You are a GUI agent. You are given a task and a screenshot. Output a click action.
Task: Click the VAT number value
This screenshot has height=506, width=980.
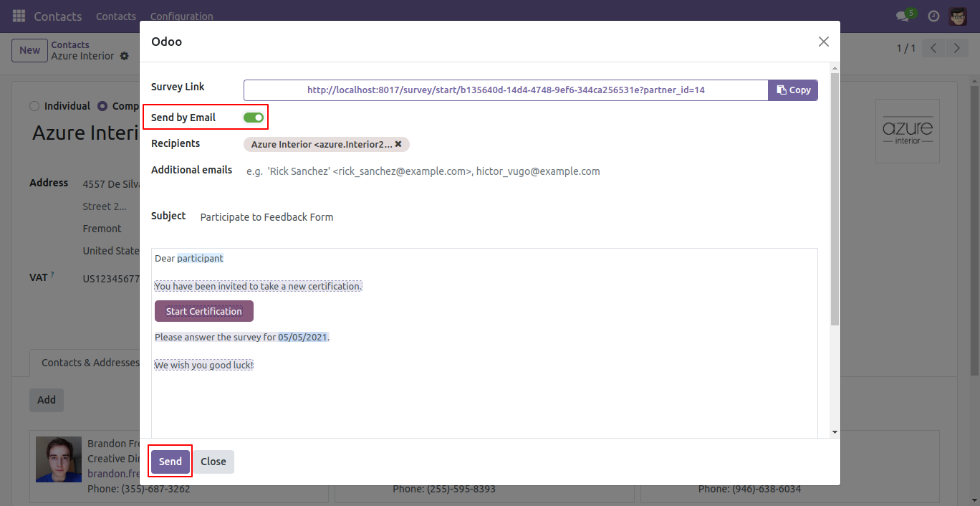[111, 279]
